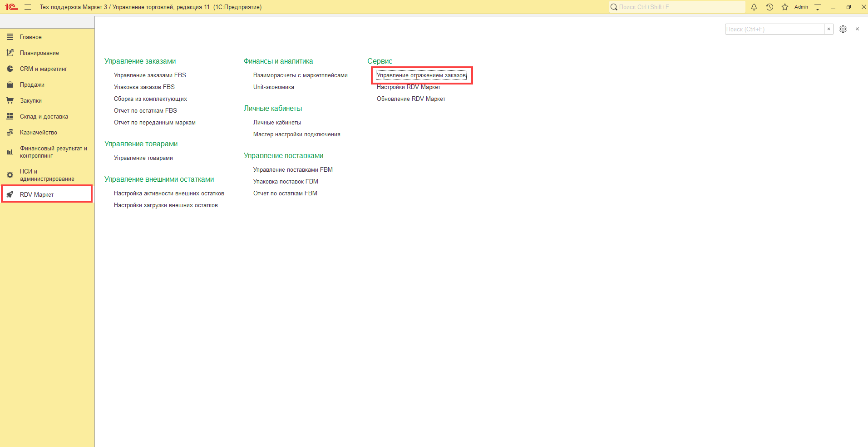Viewport: 868px width, 447px height.
Task: Clear the panel search field
Action: click(829, 29)
